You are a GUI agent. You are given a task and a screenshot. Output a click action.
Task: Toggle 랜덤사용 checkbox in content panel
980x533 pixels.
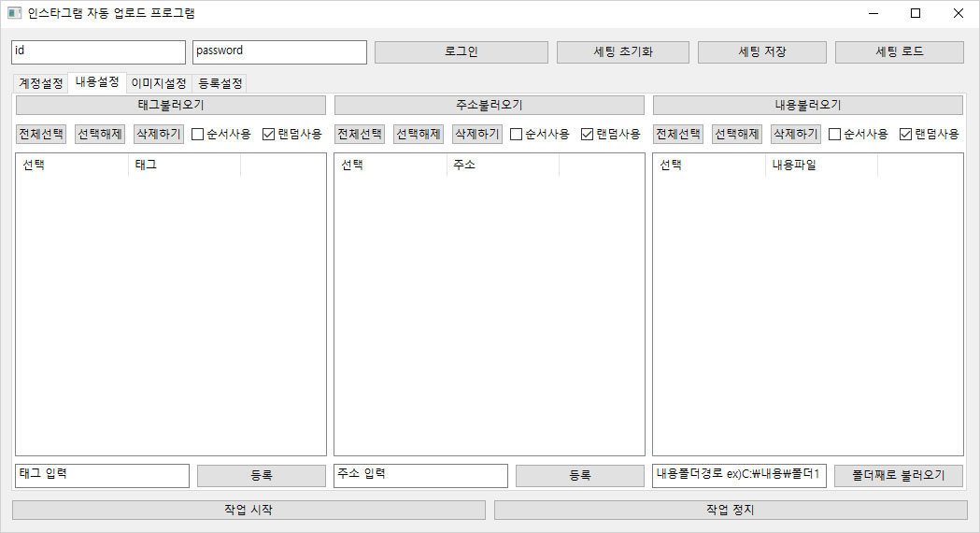click(x=930, y=134)
